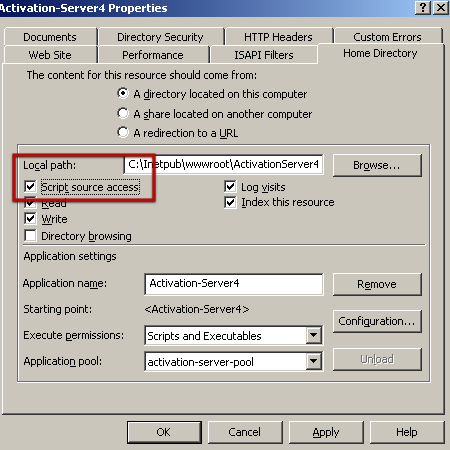Open the ISAPI Filters tab
450x450 pixels.
point(264,55)
